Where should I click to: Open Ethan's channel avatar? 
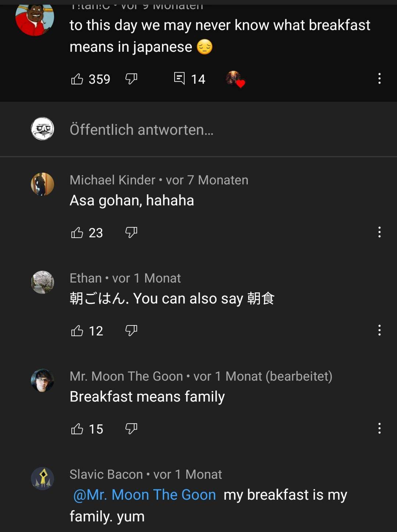click(43, 283)
